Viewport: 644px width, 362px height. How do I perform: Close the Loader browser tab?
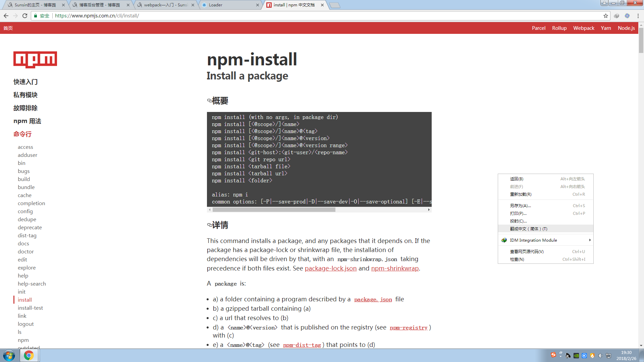(258, 5)
